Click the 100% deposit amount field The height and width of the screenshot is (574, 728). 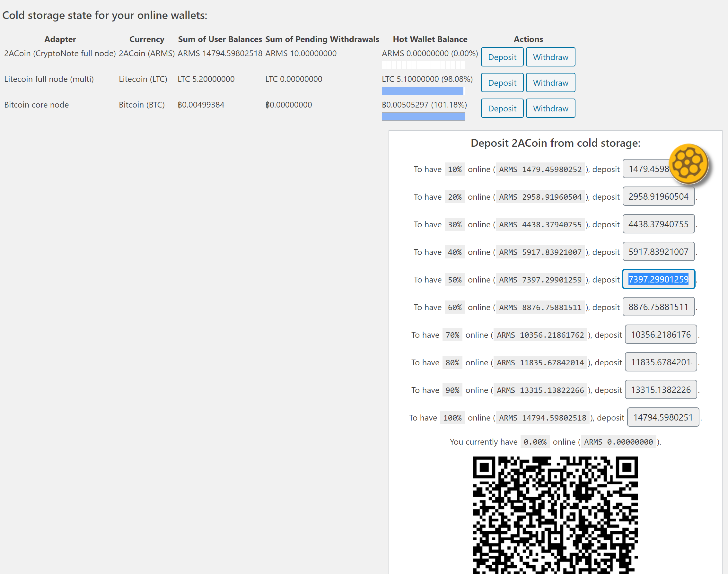[663, 417]
